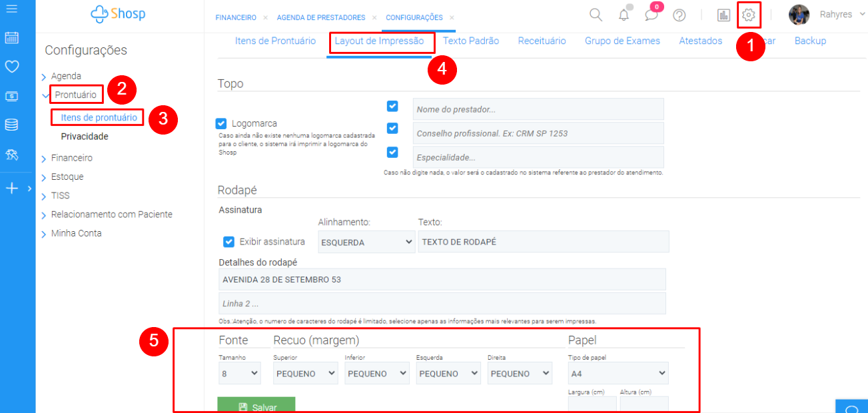Image resolution: width=868 pixels, height=413 pixels.
Task: Open the heart icon in sidebar
Action: (11, 67)
